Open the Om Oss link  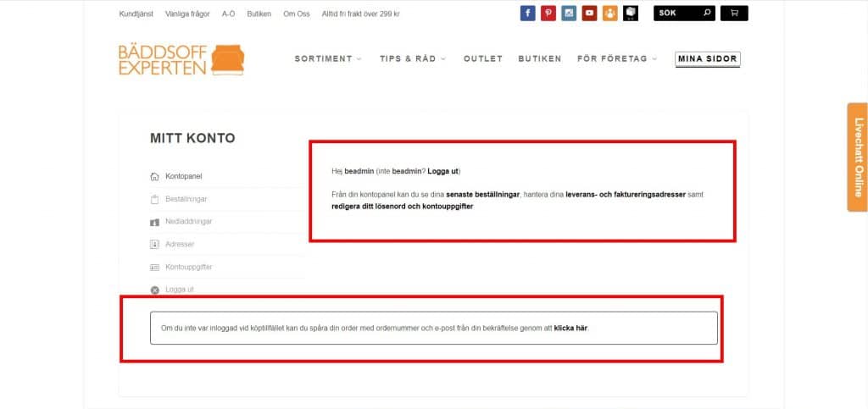click(296, 14)
